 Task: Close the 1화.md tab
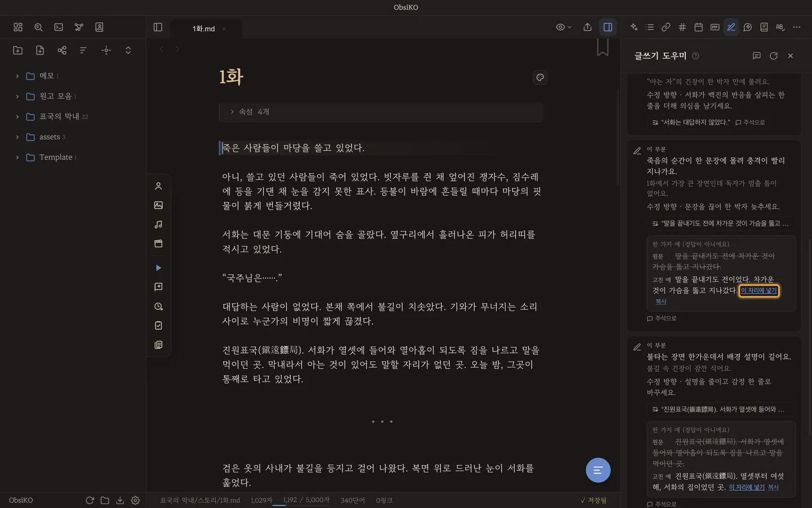(224, 29)
